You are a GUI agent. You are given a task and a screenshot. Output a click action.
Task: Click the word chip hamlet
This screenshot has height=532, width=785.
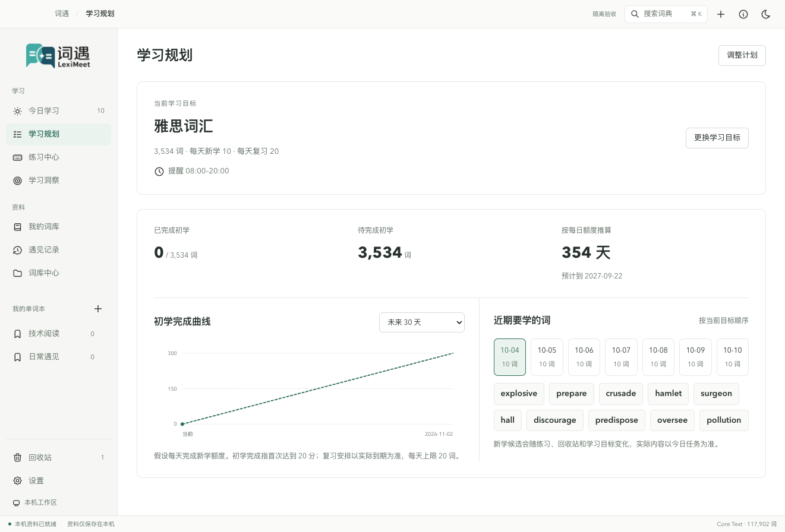(x=669, y=394)
